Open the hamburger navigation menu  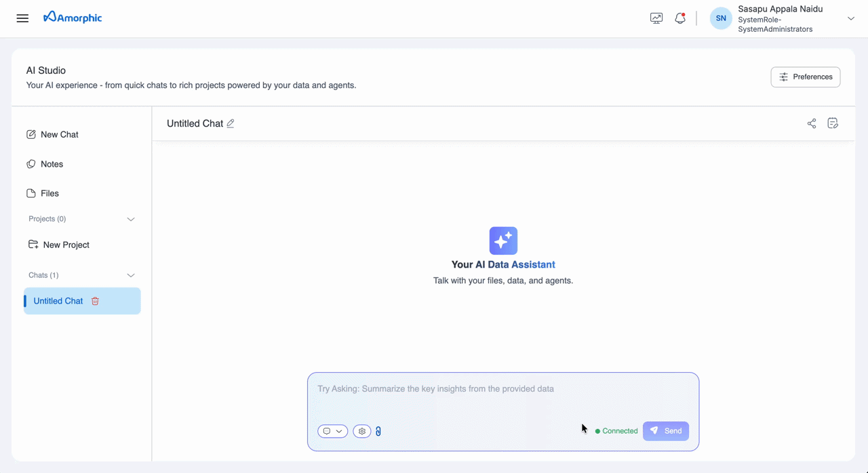[22, 18]
